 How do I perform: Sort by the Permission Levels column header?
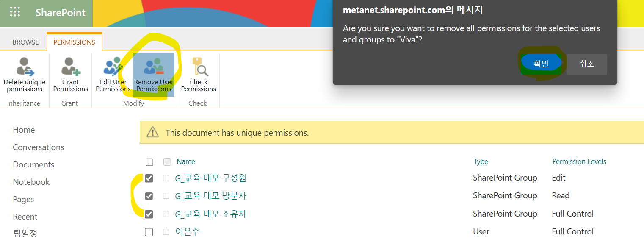[579, 161]
